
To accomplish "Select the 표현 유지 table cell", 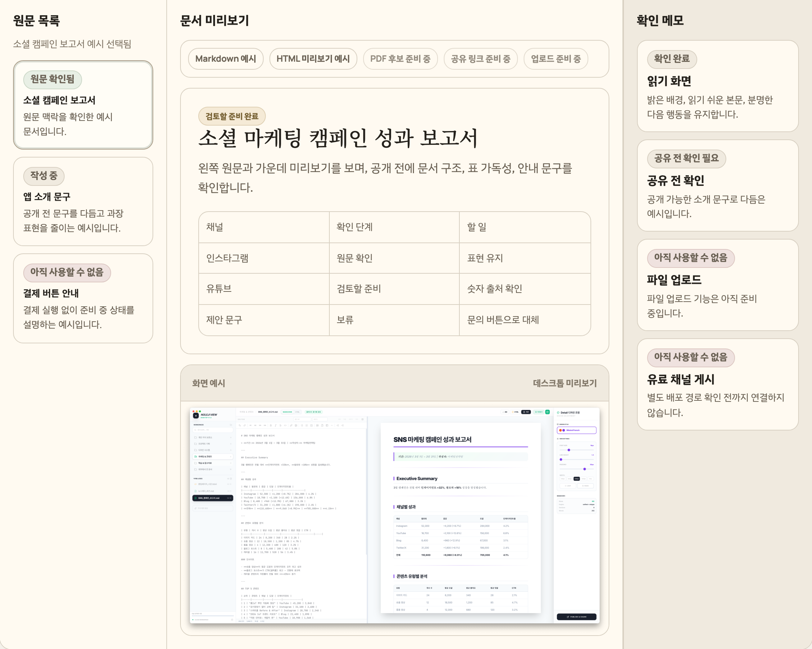I will coord(525,258).
